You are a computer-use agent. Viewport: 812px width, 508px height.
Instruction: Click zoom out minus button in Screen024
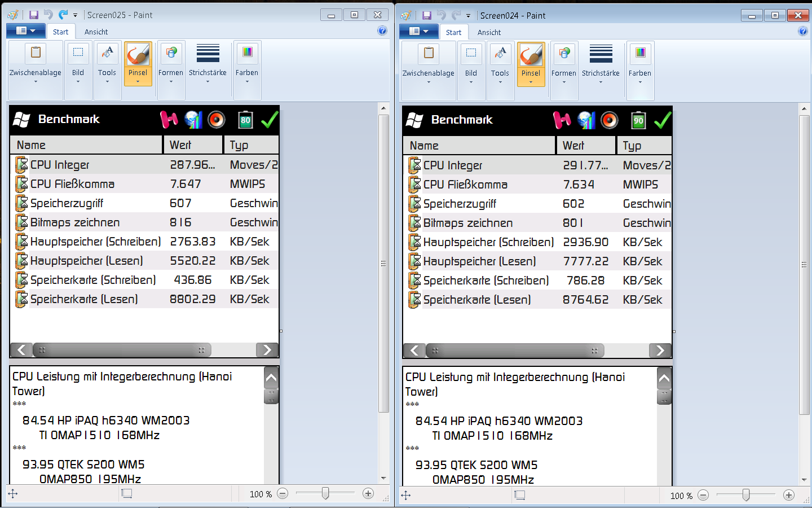tap(703, 495)
